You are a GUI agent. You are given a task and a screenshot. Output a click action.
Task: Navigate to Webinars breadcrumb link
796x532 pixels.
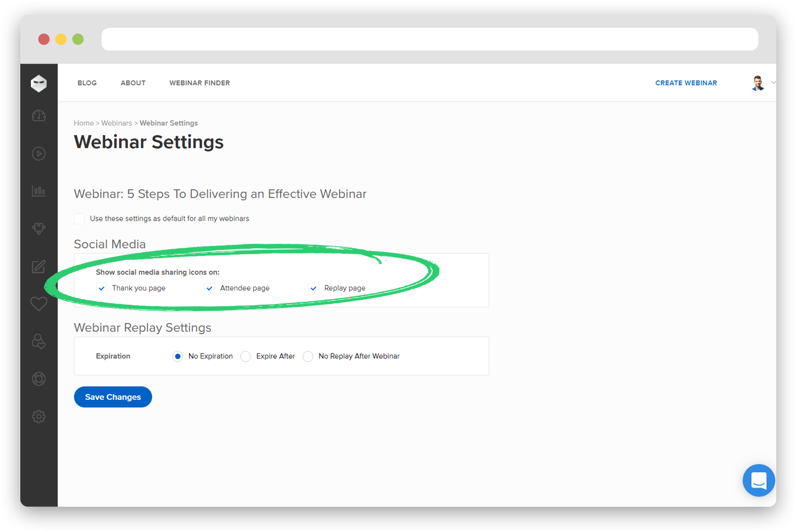116,122
